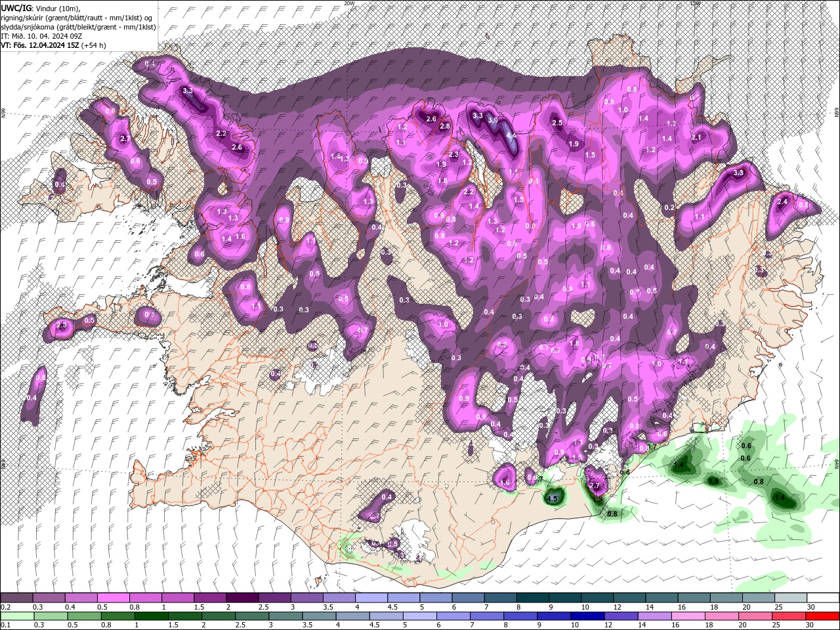Click the "0.2" label in the snow legend

point(5,607)
